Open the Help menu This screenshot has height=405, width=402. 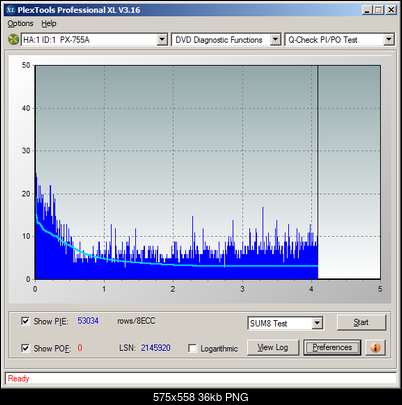click(x=49, y=24)
